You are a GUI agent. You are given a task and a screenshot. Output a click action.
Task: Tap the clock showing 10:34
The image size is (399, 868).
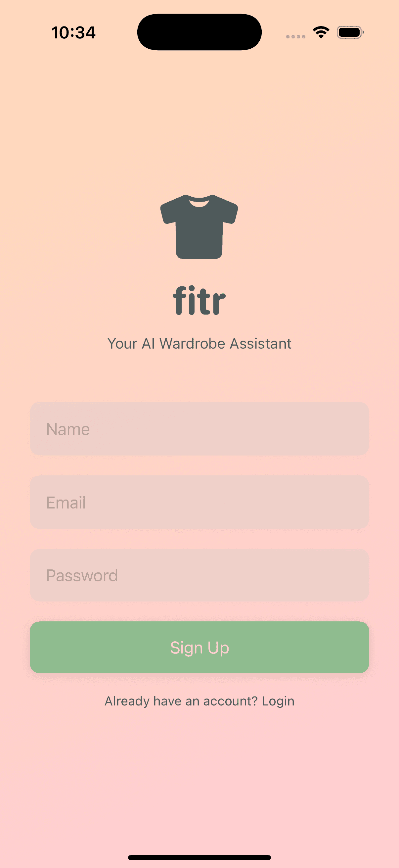tap(73, 32)
